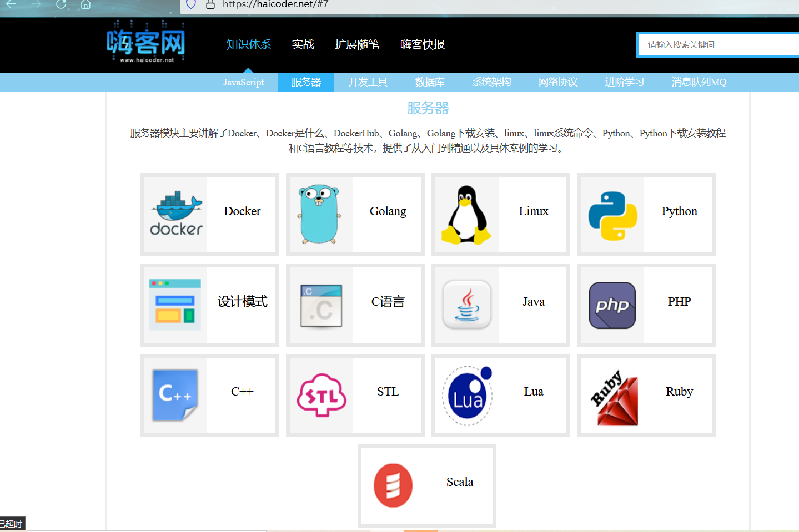Open the 扩展随笔 menu item
This screenshot has width=799, height=532.
pyautogui.click(x=357, y=44)
